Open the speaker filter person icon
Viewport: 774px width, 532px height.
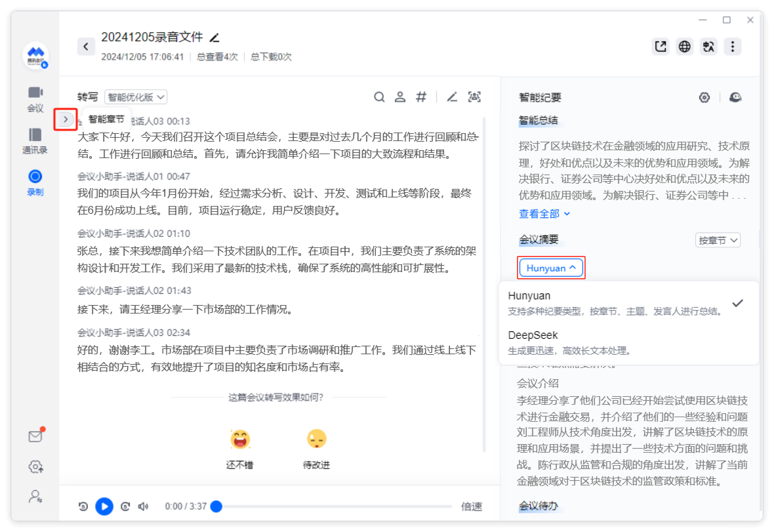pos(400,97)
